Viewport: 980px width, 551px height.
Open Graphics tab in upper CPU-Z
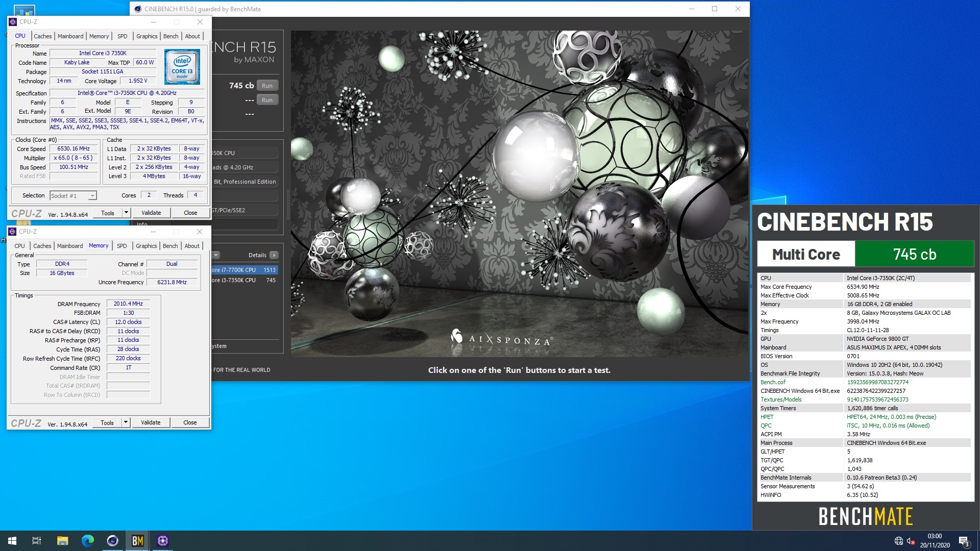(x=147, y=36)
